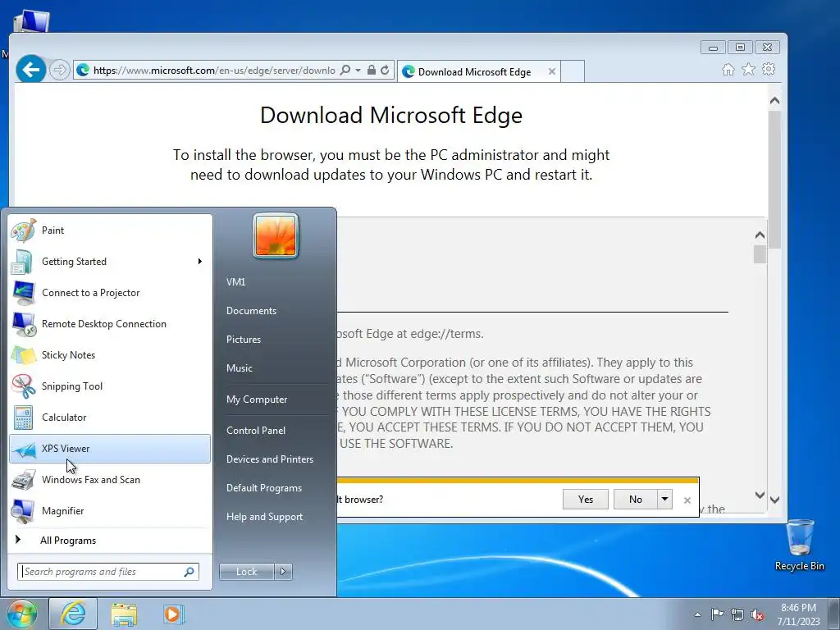Open the Internet Explorer Home button
This screenshot has height=630, width=840.
pos(728,69)
